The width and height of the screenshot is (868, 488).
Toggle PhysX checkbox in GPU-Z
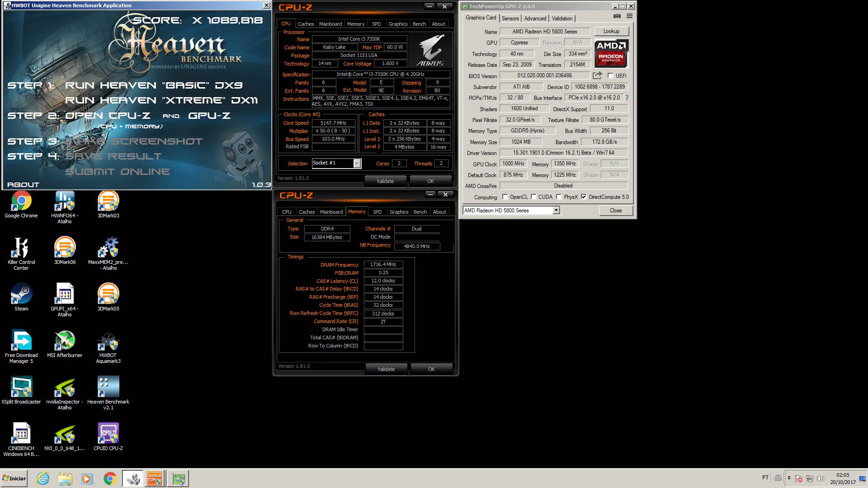pos(559,197)
